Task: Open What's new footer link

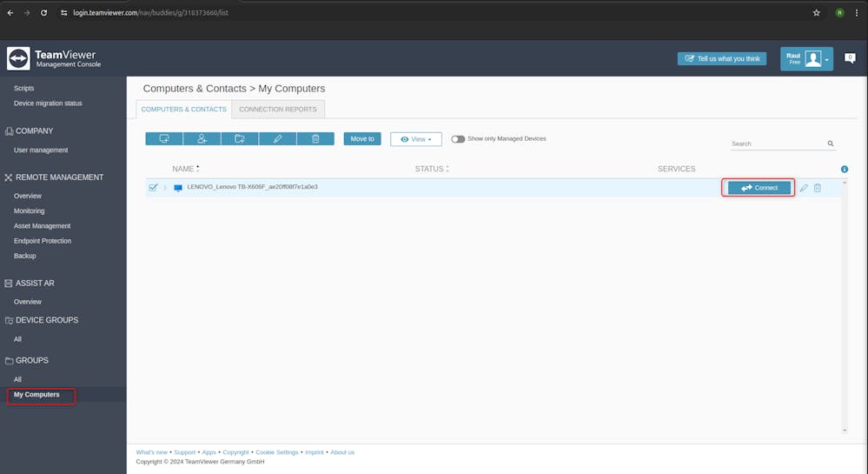Action: [152, 452]
